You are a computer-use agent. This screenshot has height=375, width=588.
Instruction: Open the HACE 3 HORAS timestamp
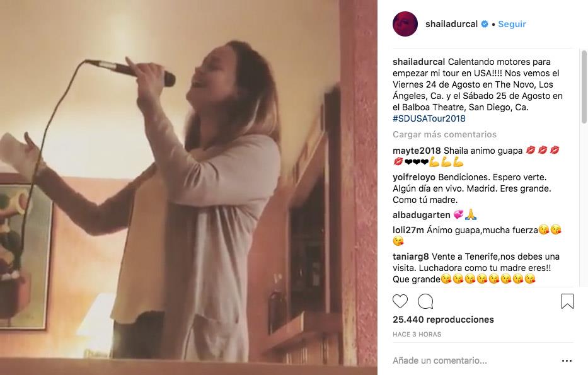pos(417,334)
